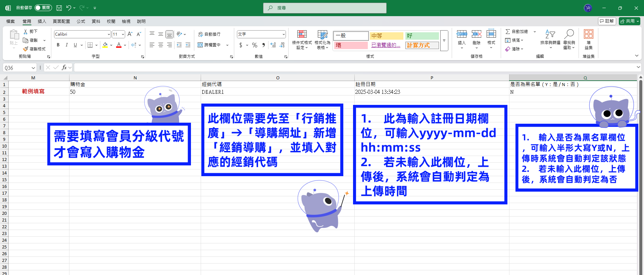This screenshot has height=275, width=644.
Task: Select top vertical align icon
Action: (152, 34)
